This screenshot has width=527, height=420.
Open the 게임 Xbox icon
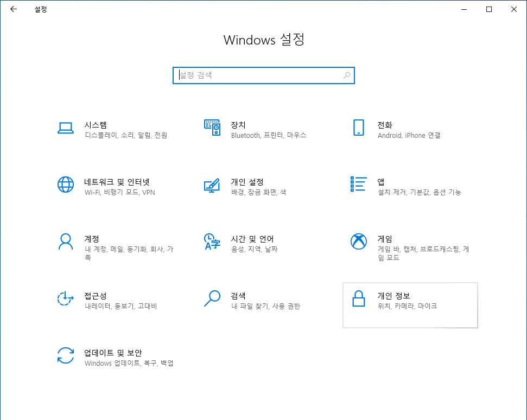coord(359,241)
